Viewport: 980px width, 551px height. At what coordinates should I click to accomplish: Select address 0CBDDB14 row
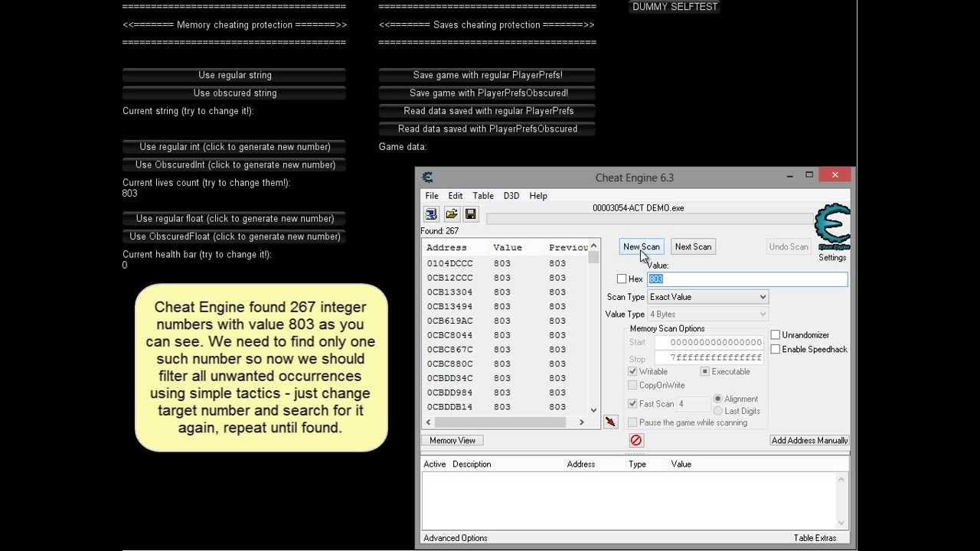click(x=505, y=407)
